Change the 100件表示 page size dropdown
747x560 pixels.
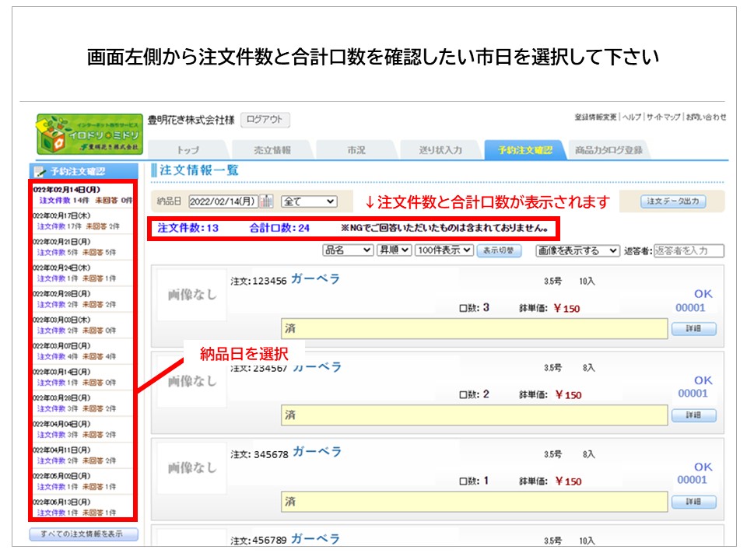click(444, 250)
